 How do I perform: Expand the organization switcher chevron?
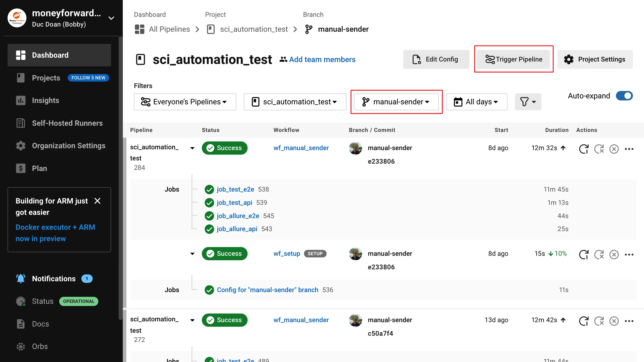coord(111,18)
